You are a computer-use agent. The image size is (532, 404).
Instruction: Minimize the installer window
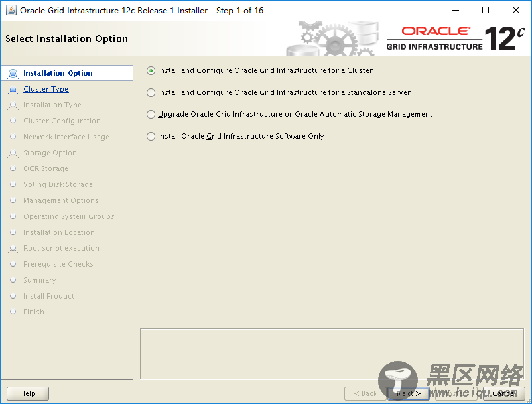pyautogui.click(x=456, y=10)
